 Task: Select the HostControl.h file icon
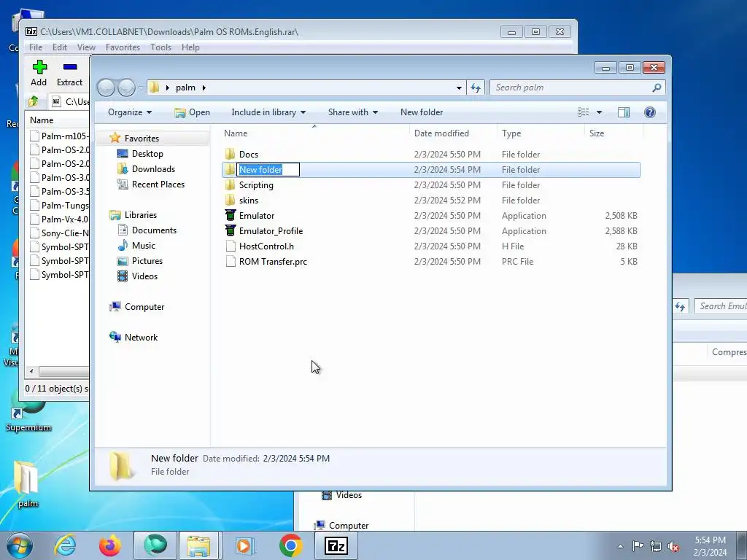[230, 246]
